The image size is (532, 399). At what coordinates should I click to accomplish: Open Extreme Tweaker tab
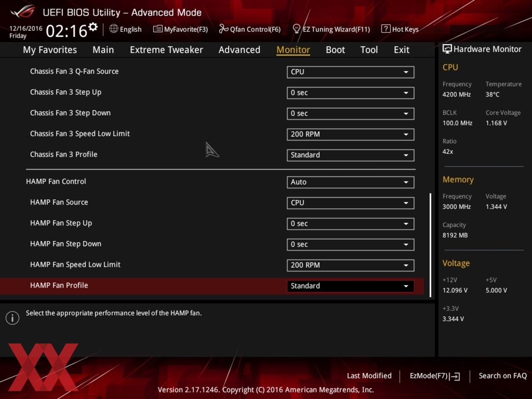166,50
